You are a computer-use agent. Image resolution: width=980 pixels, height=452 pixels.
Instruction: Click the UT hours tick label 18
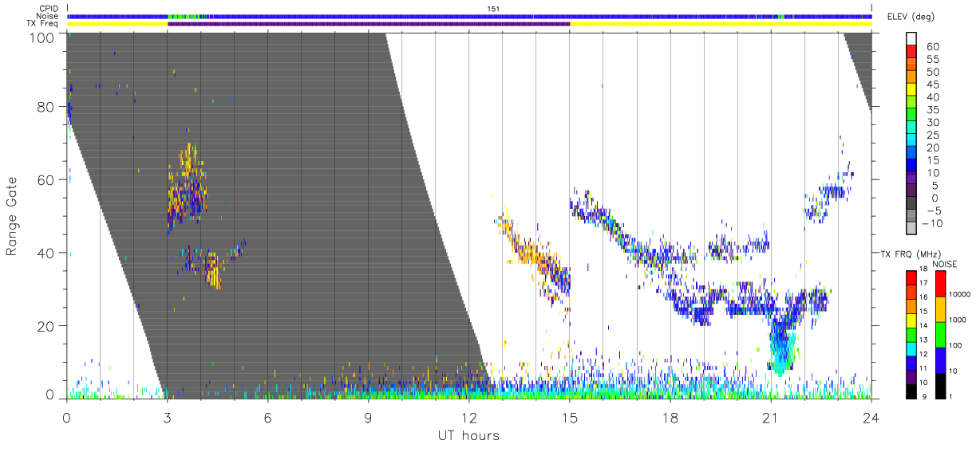(670, 417)
